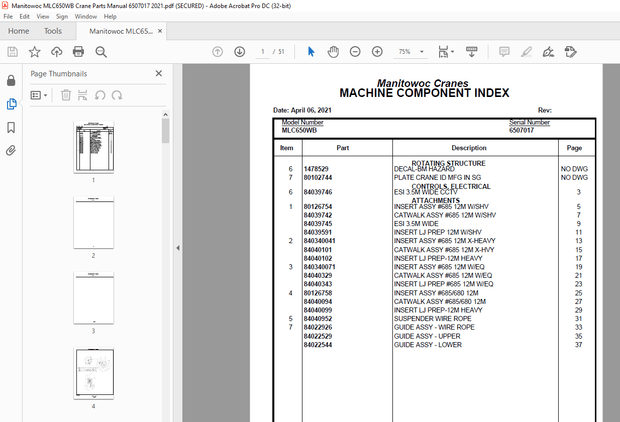Screen dimensions: 620x422
Task: Open the fit page options tool
Action: (x=443, y=52)
